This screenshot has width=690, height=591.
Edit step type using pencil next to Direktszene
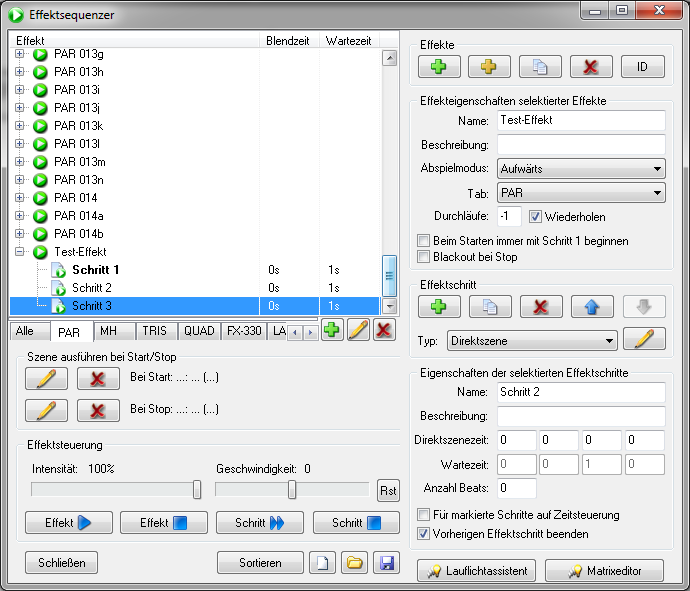[644, 340]
